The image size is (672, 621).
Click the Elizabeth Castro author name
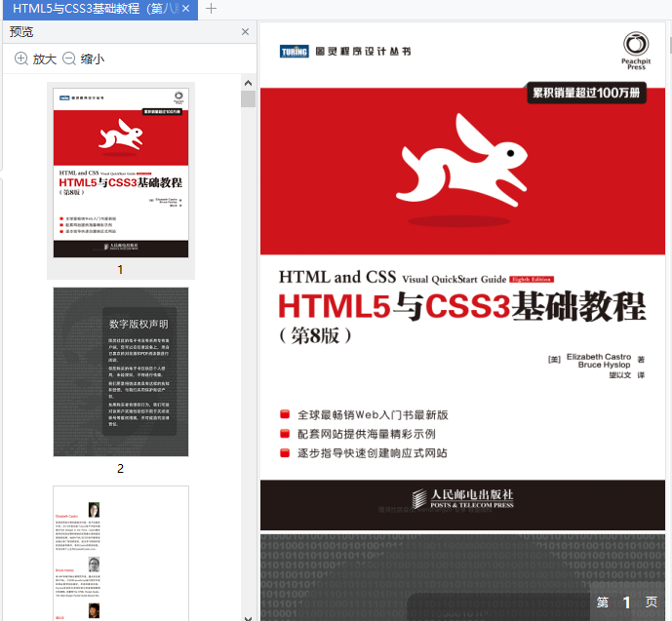tap(599, 357)
